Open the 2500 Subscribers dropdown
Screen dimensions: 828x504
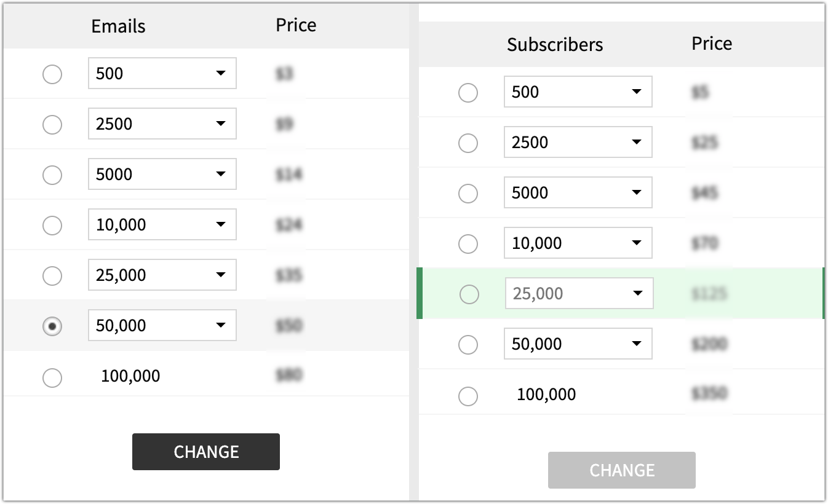(x=578, y=142)
